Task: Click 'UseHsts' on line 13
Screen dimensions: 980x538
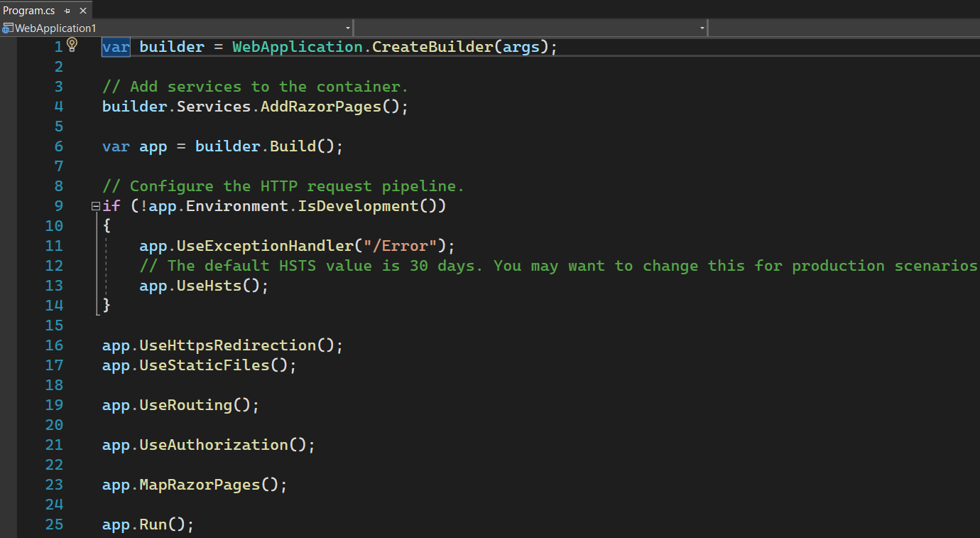Action: pos(209,286)
